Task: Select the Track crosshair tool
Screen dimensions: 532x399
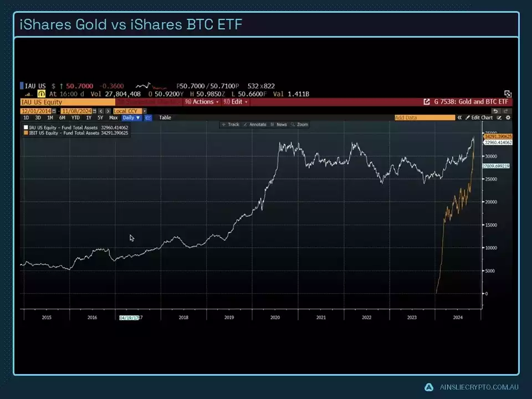Action: coord(233,124)
